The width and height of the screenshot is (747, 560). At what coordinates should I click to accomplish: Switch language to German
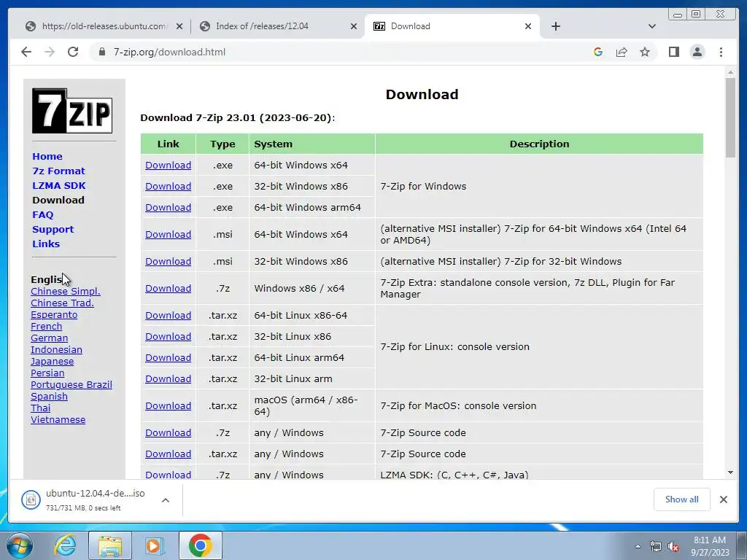[49, 338]
